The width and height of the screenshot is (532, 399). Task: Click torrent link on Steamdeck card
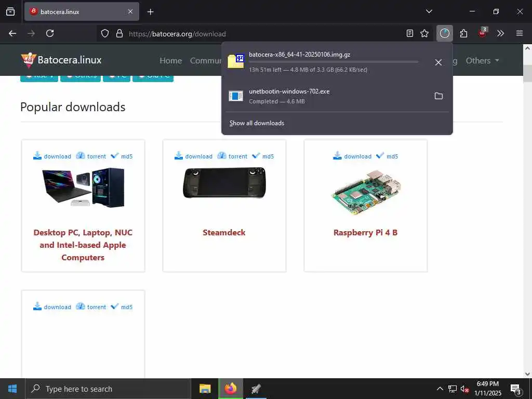coord(238,156)
